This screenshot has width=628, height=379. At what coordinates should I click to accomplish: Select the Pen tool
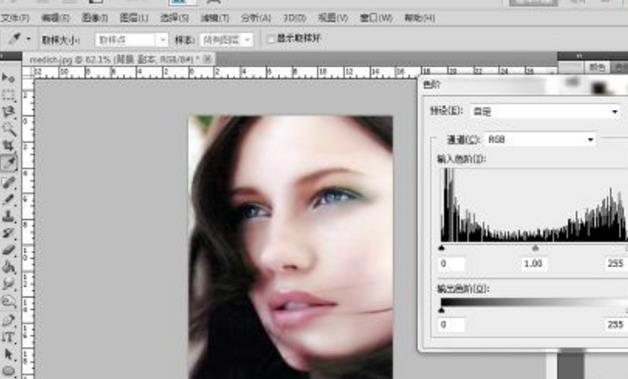[x=8, y=320]
